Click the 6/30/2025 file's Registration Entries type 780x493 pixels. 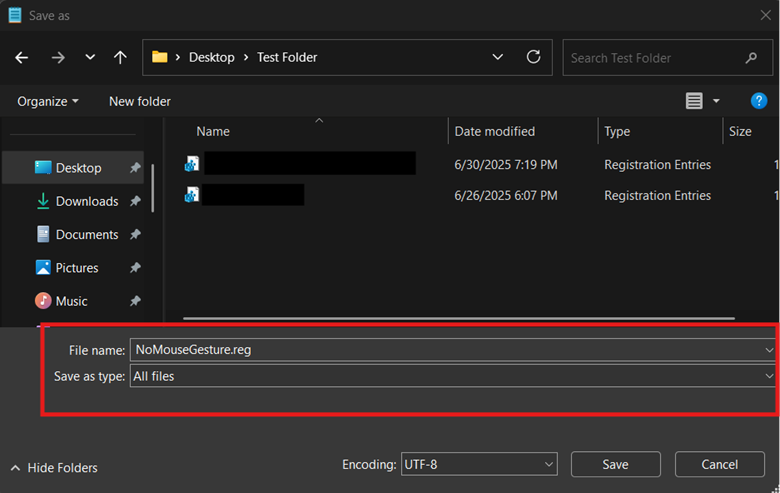(657, 165)
